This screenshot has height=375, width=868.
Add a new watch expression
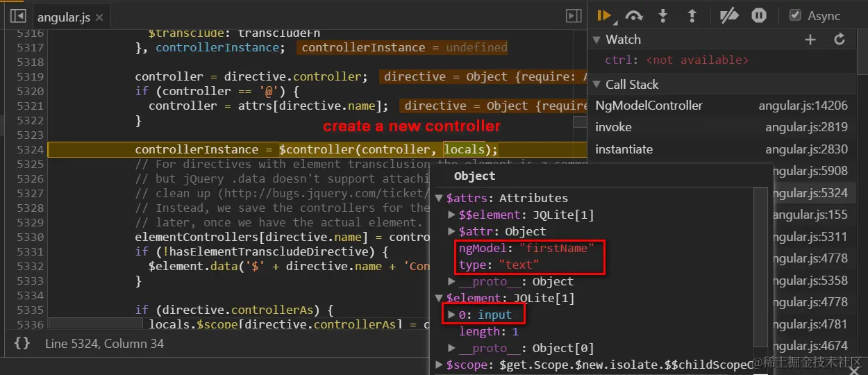810,40
